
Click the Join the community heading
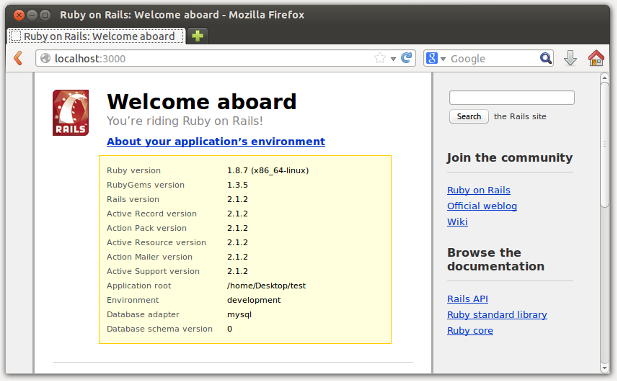pyautogui.click(x=510, y=158)
